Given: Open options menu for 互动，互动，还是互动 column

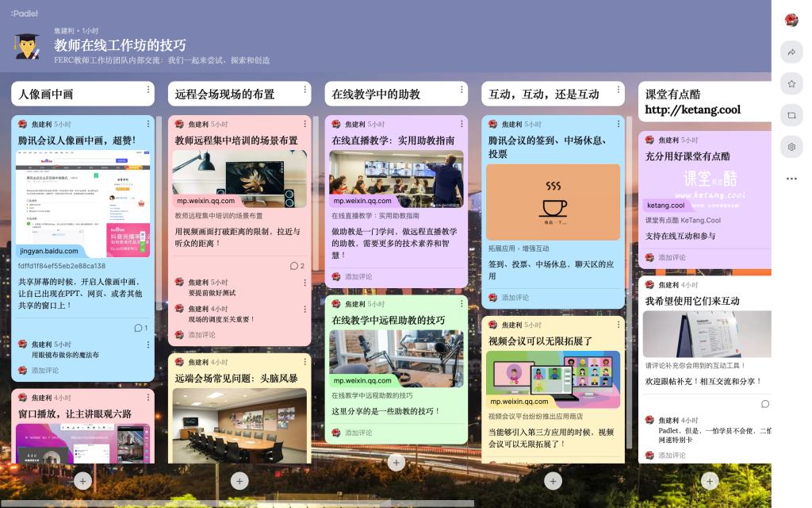Looking at the screenshot, I should click(x=619, y=90).
